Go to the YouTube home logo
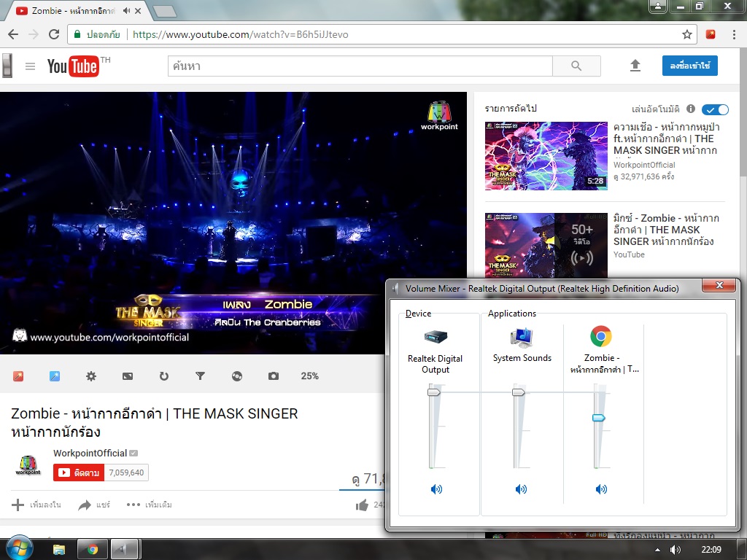This screenshot has height=560, width=747. pyautogui.click(x=73, y=66)
